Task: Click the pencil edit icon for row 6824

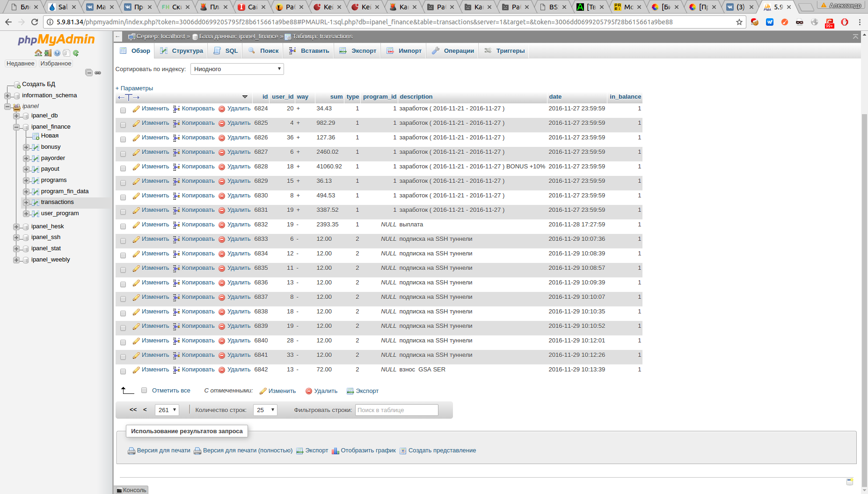Action: point(136,109)
